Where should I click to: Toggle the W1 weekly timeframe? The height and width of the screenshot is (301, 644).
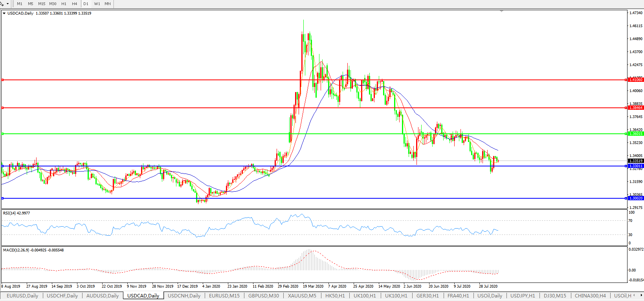[97, 4]
